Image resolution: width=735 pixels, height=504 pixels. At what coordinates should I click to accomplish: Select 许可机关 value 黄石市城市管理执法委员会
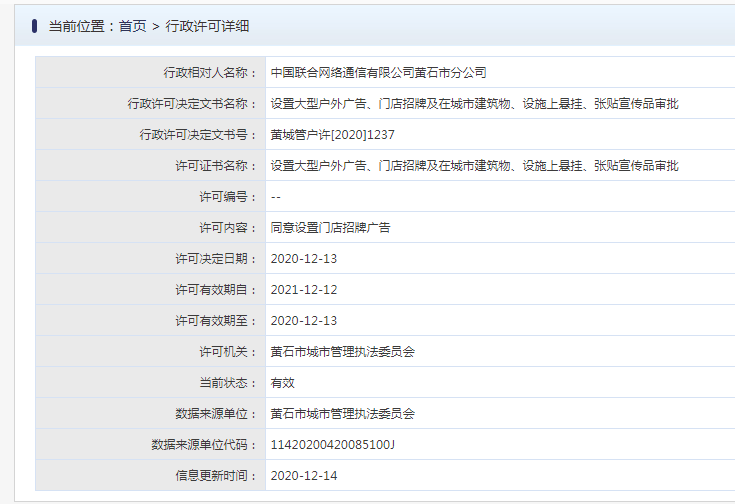click(343, 352)
